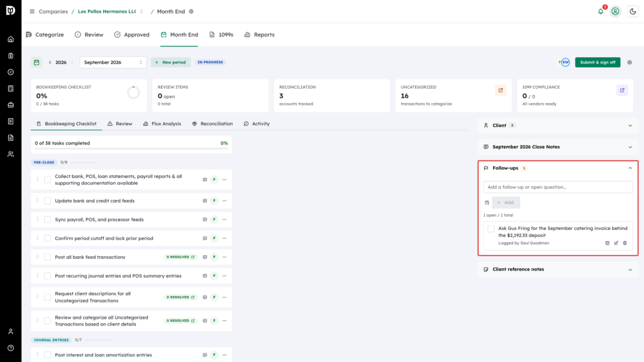
Task: Delete the Gus Fring follow-up
Action: click(x=625, y=243)
